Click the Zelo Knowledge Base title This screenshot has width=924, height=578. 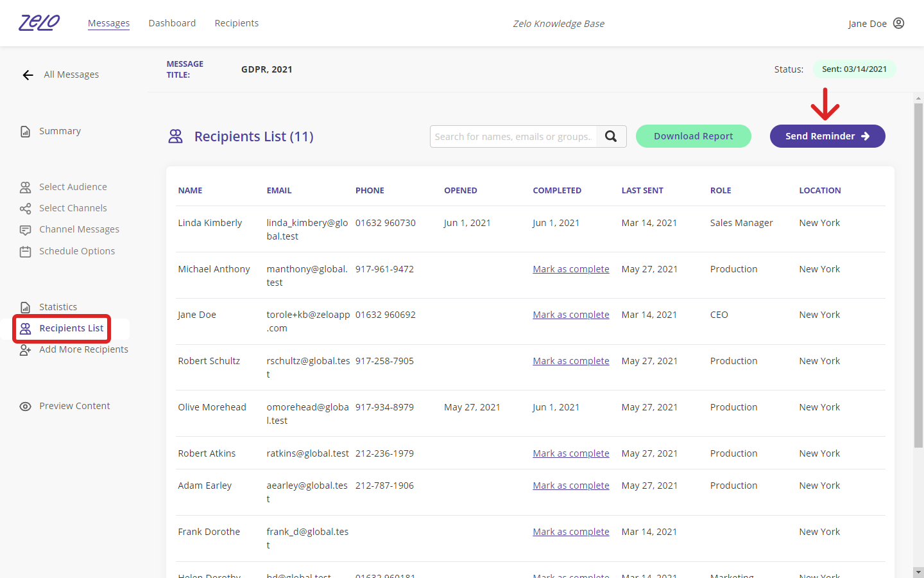(x=558, y=24)
